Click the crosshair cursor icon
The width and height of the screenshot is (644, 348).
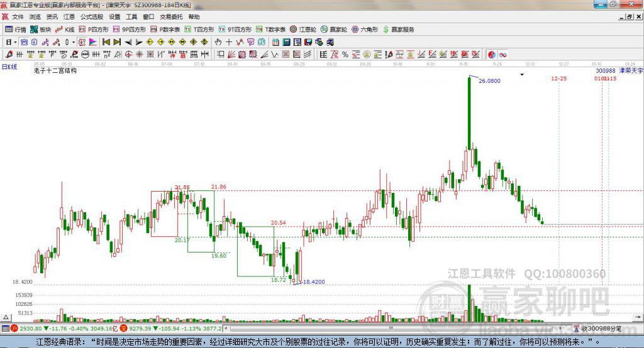pyautogui.click(x=229, y=42)
